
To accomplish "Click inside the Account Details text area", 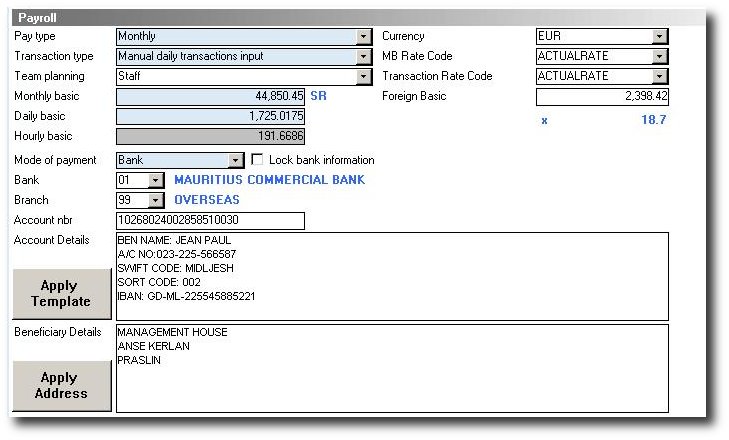I will pos(392,276).
